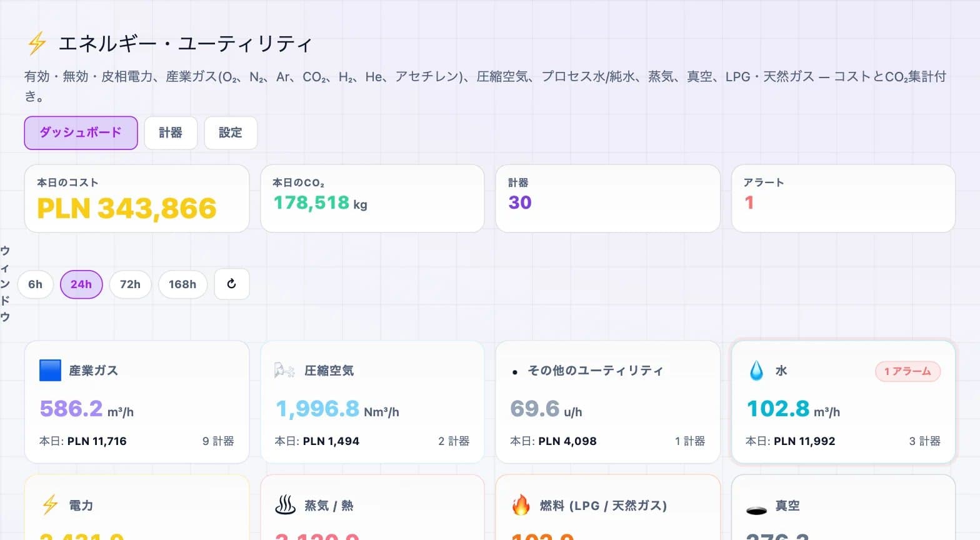Click the 9 計器 count text
The height and width of the screenshot is (540, 980).
pyautogui.click(x=218, y=441)
